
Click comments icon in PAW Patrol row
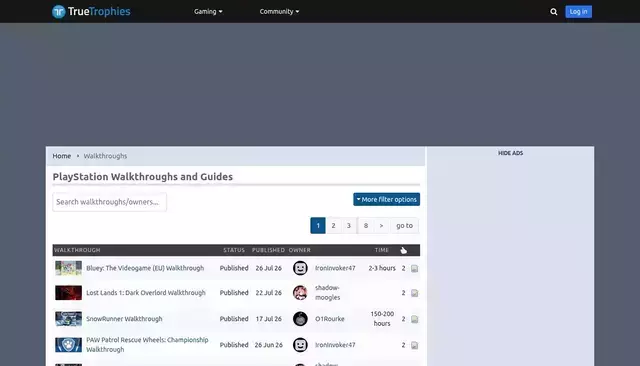click(x=414, y=345)
